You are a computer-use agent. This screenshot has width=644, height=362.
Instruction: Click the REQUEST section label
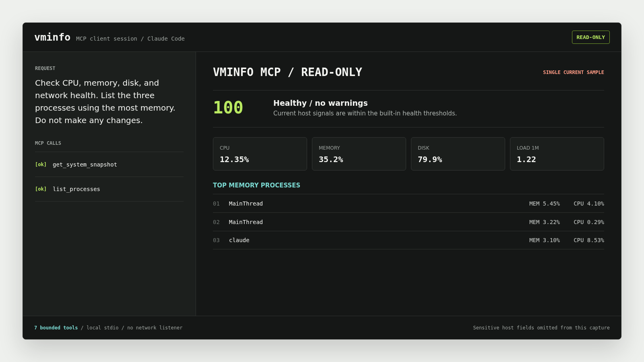click(x=45, y=68)
